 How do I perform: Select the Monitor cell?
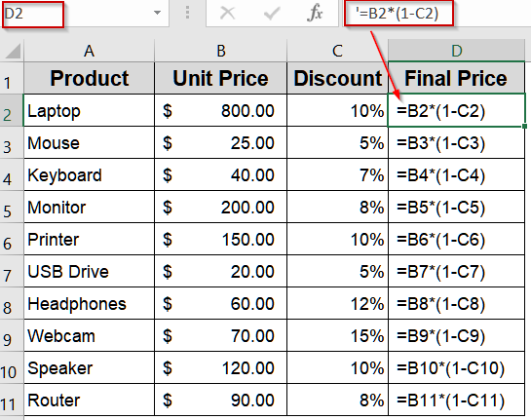point(89,207)
